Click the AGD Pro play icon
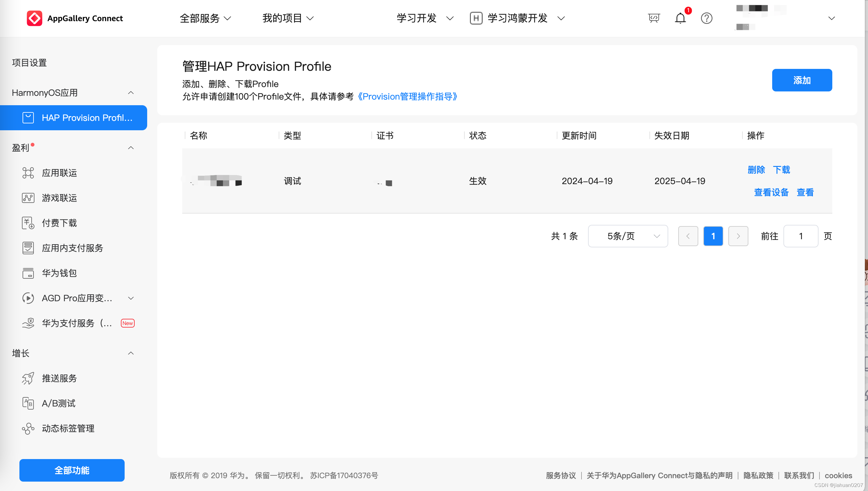Viewport: 868px width, 491px height. coord(28,298)
